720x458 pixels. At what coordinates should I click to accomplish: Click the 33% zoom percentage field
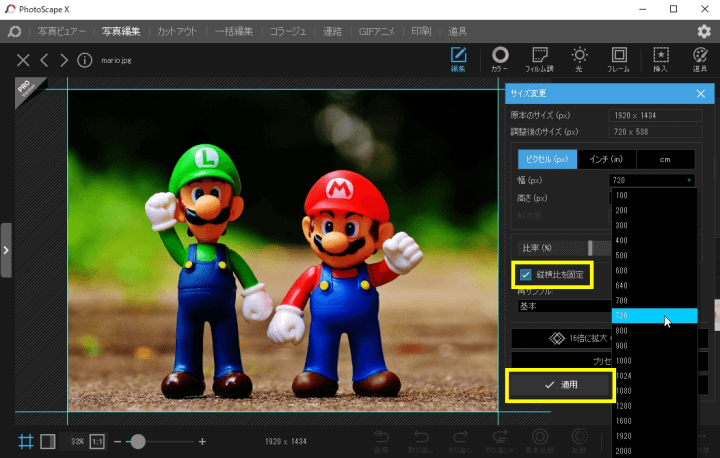(77, 441)
